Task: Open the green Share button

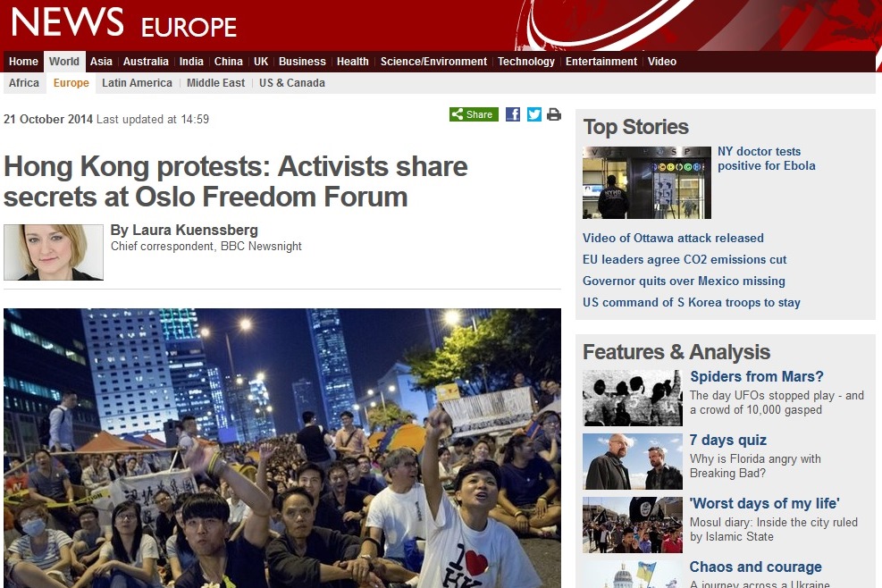Action: point(474,114)
